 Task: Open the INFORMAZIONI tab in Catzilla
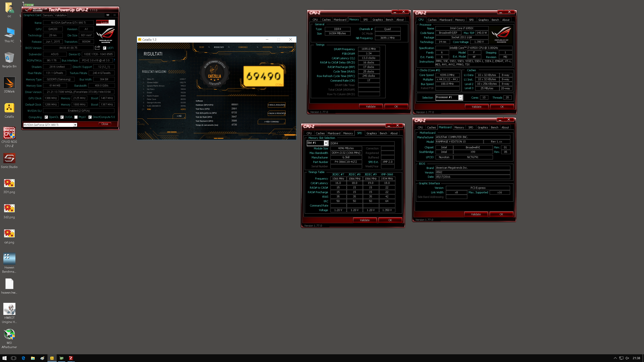click(286, 47)
